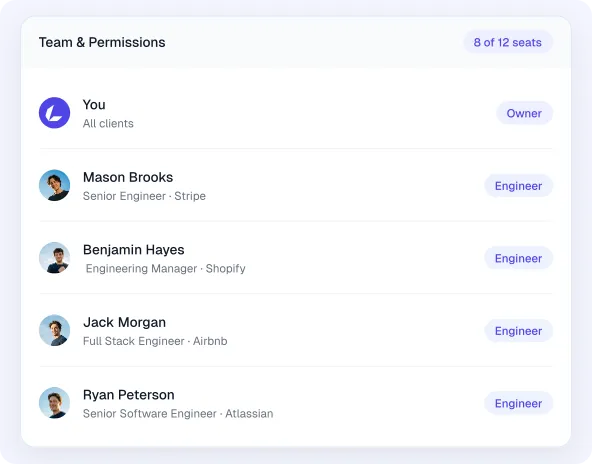Open Mason Brooks' profile photo

pos(54,185)
